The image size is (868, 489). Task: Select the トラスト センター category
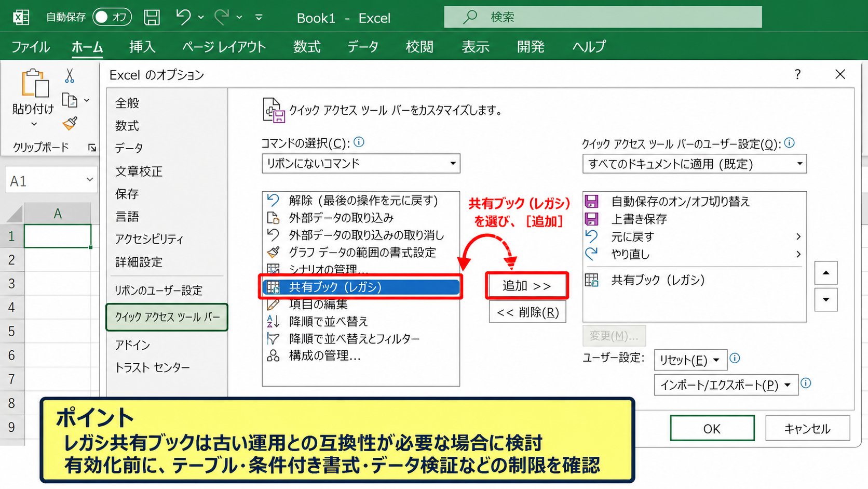[x=152, y=367]
